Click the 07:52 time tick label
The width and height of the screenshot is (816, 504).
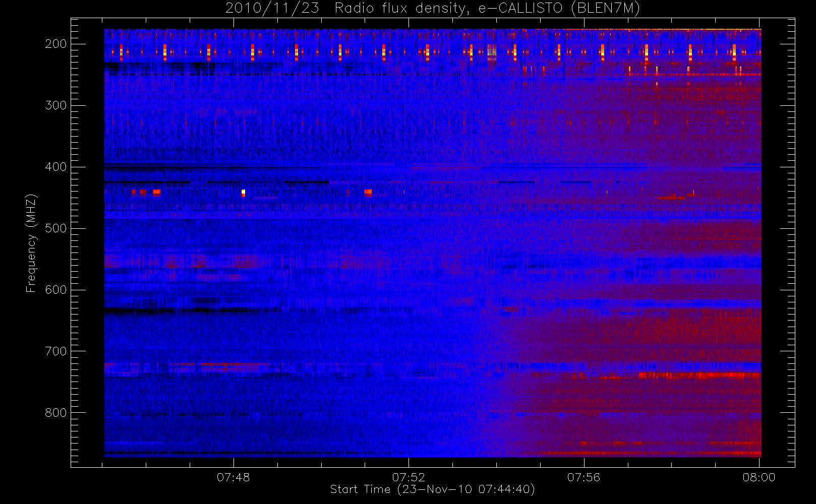tap(409, 477)
